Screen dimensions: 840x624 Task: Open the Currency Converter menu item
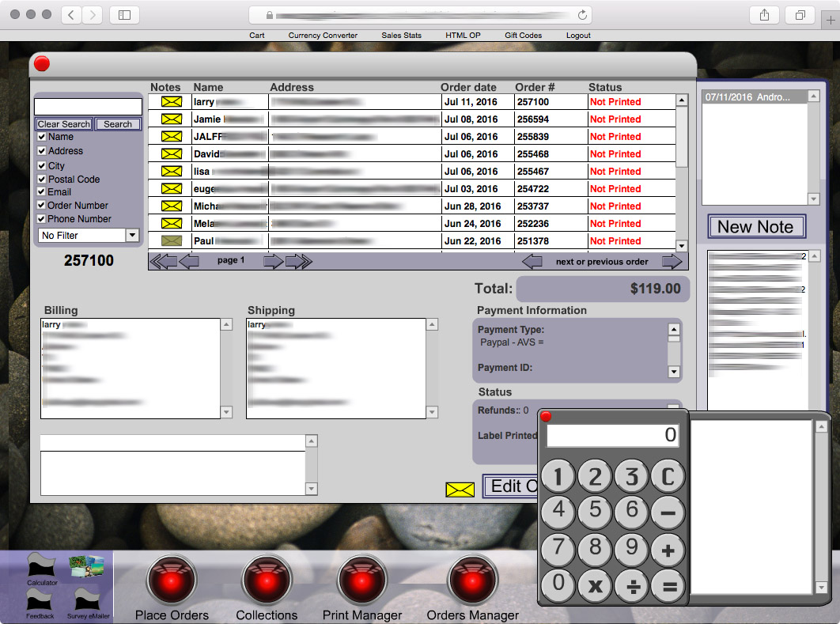[323, 36]
